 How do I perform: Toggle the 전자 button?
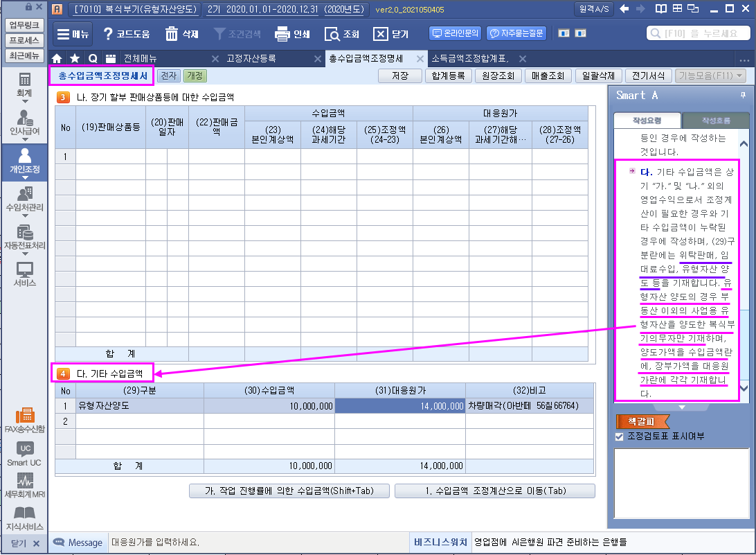pyautogui.click(x=168, y=76)
